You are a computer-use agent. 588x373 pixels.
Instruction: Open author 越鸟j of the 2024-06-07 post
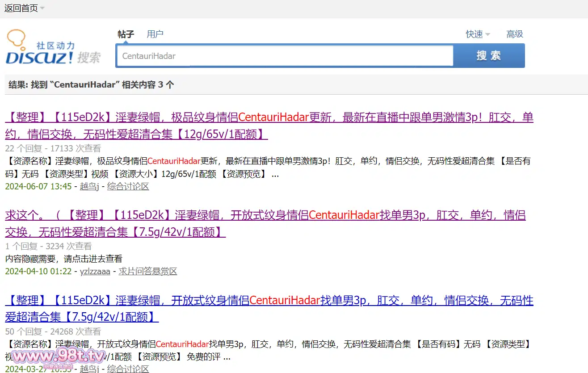click(89, 186)
